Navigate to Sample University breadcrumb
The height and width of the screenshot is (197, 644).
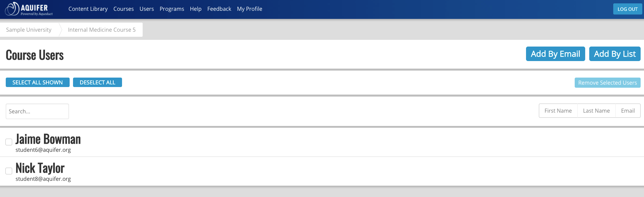(29, 30)
